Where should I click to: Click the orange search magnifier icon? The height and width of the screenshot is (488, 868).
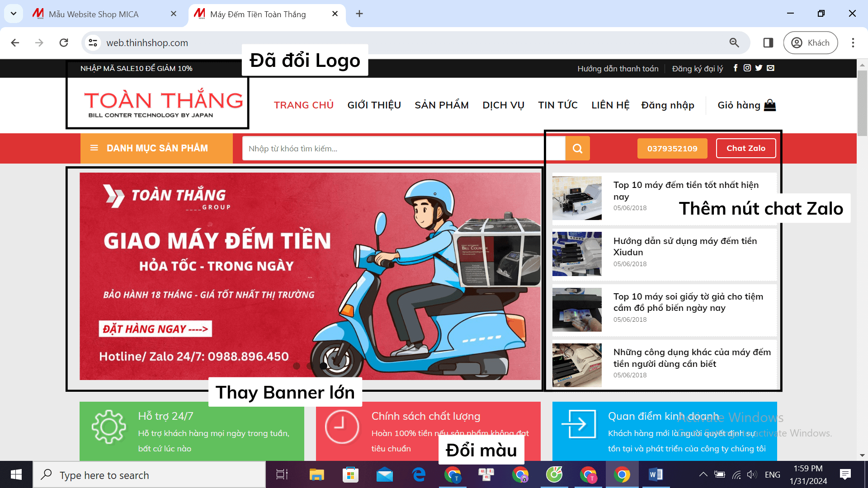(577, 148)
